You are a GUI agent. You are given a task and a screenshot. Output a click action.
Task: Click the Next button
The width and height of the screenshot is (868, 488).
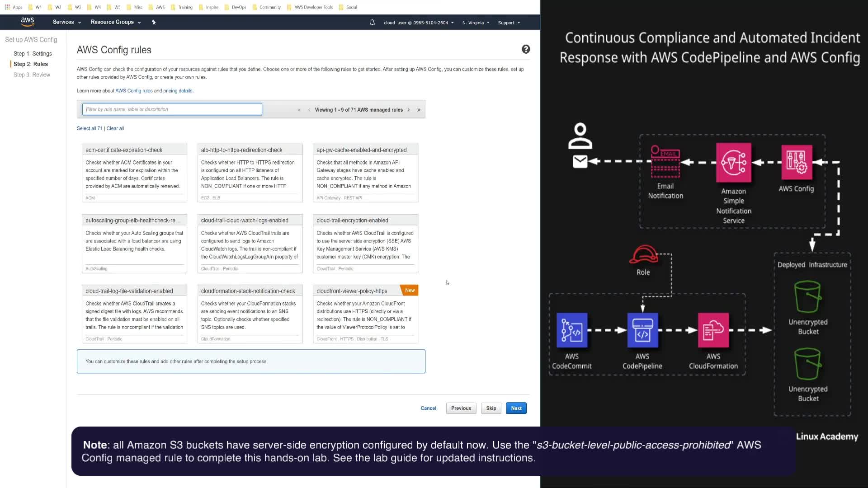(x=516, y=408)
